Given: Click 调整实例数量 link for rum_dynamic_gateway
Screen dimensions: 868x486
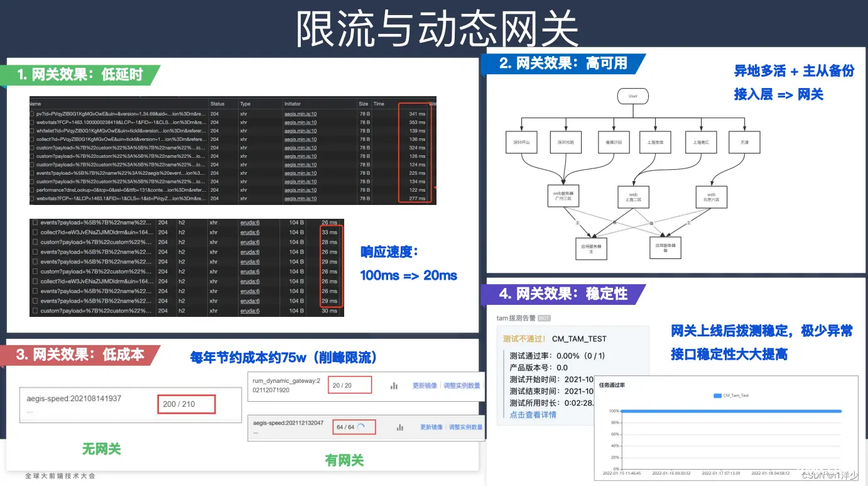Looking at the screenshot, I should click(x=462, y=385).
